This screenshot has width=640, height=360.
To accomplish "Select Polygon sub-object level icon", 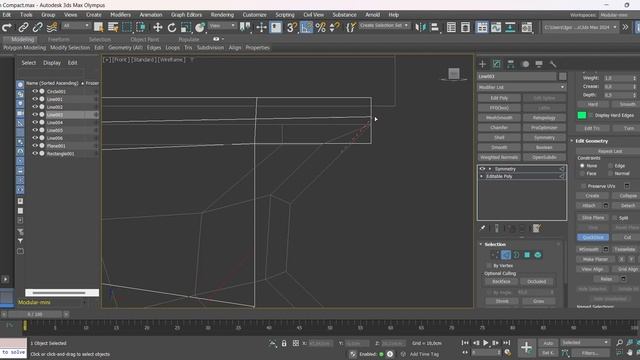I will (x=527, y=255).
